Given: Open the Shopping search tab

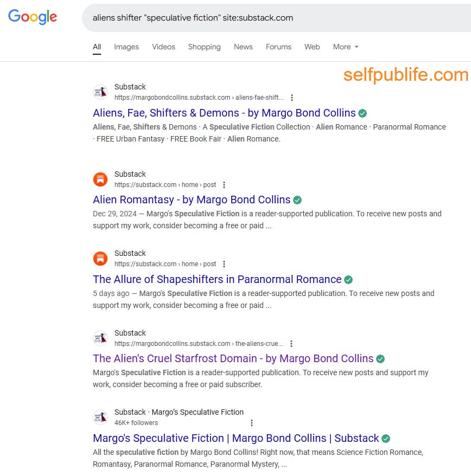Looking at the screenshot, I should click(204, 47).
